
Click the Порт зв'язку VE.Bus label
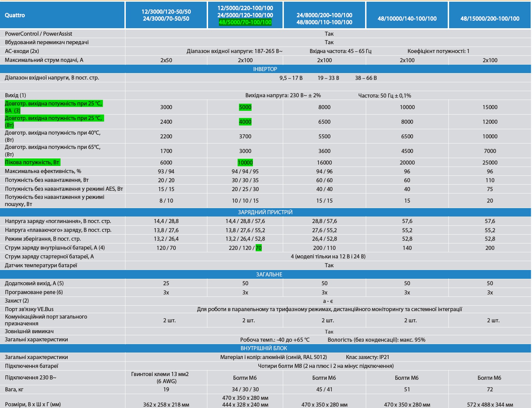(x=29, y=309)
